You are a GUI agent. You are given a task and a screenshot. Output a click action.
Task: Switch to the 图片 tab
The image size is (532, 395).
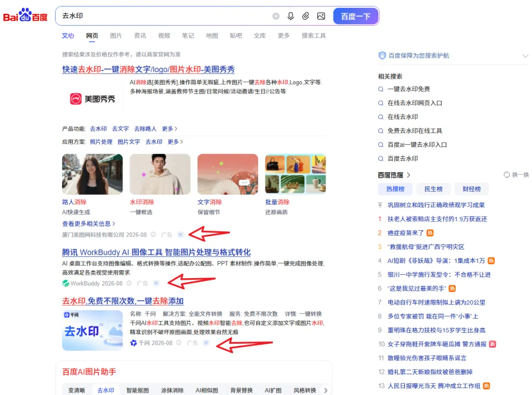click(x=116, y=36)
